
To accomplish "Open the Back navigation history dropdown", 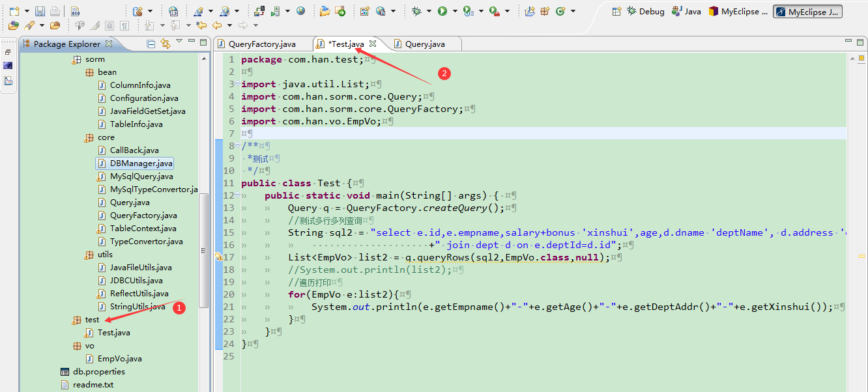I will 229,25.
